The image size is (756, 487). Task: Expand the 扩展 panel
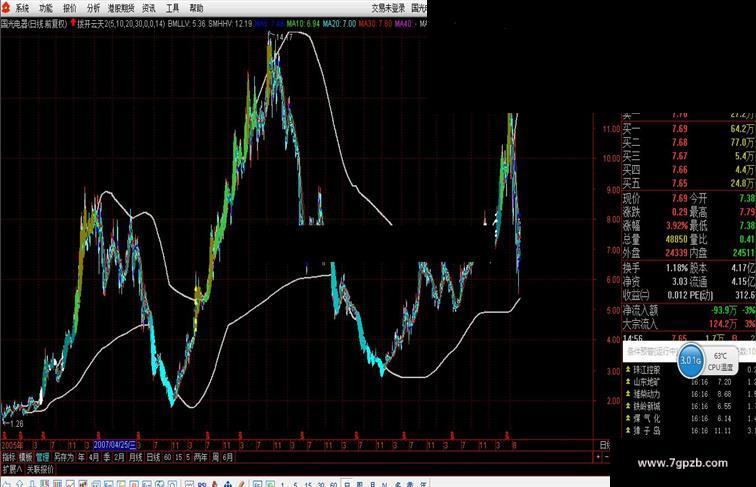(12, 469)
